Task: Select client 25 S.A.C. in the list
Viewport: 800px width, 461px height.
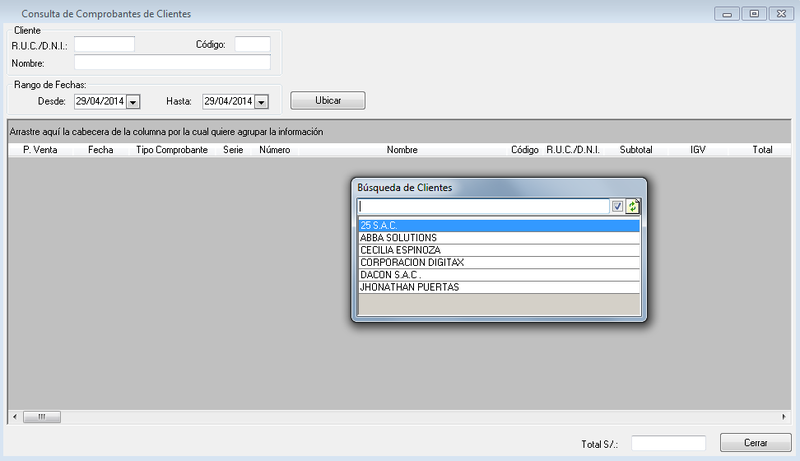Action: click(498, 225)
